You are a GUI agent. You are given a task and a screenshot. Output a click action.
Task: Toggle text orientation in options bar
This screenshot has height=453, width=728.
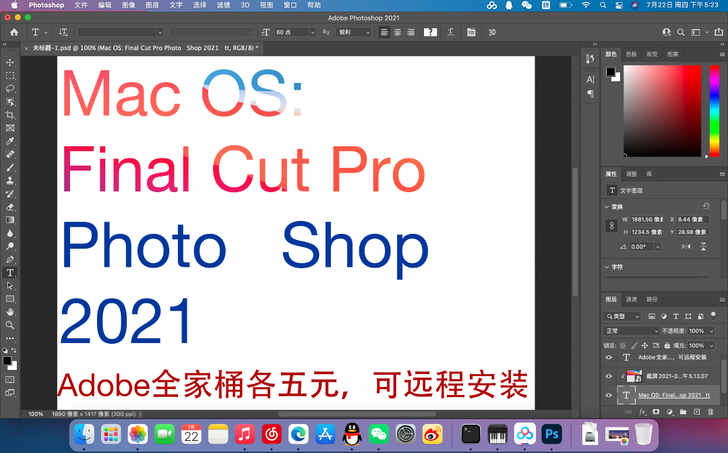pyautogui.click(x=63, y=32)
